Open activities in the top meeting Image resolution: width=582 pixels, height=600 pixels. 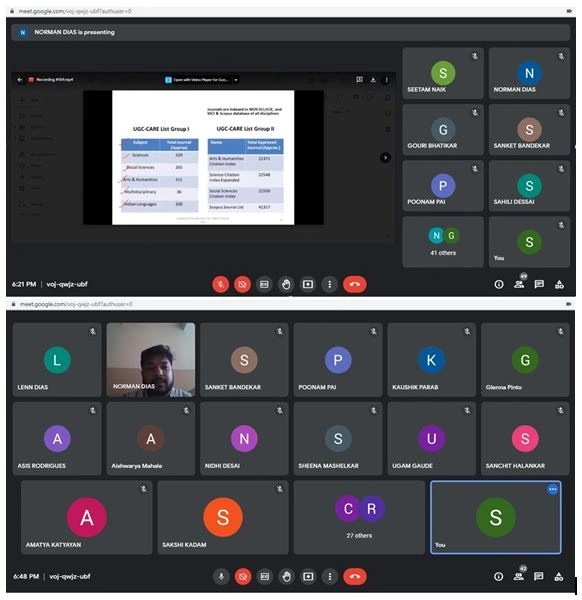[559, 284]
